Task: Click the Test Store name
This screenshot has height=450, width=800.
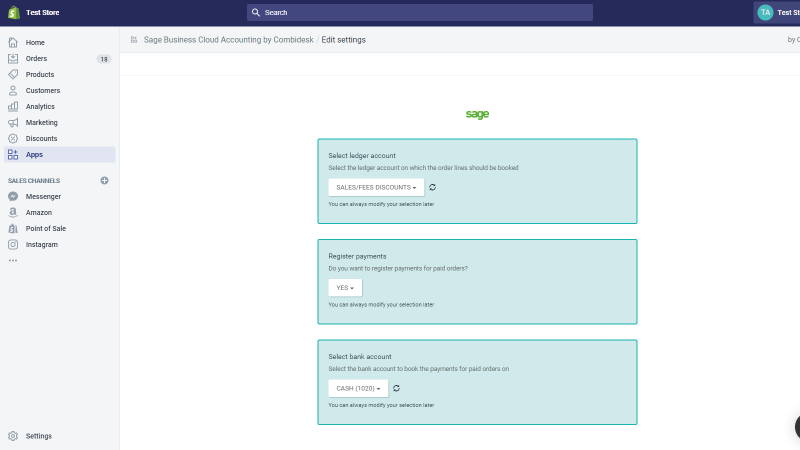Action: pyautogui.click(x=42, y=12)
